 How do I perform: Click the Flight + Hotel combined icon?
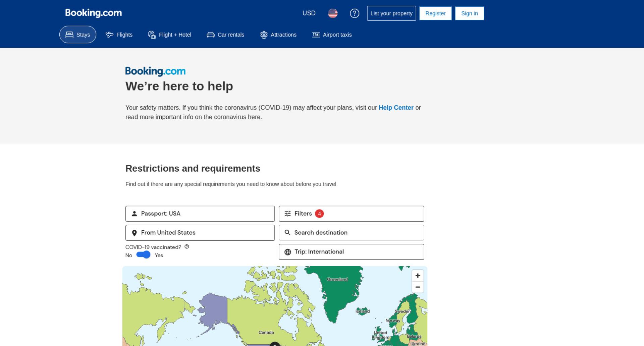coord(152,35)
